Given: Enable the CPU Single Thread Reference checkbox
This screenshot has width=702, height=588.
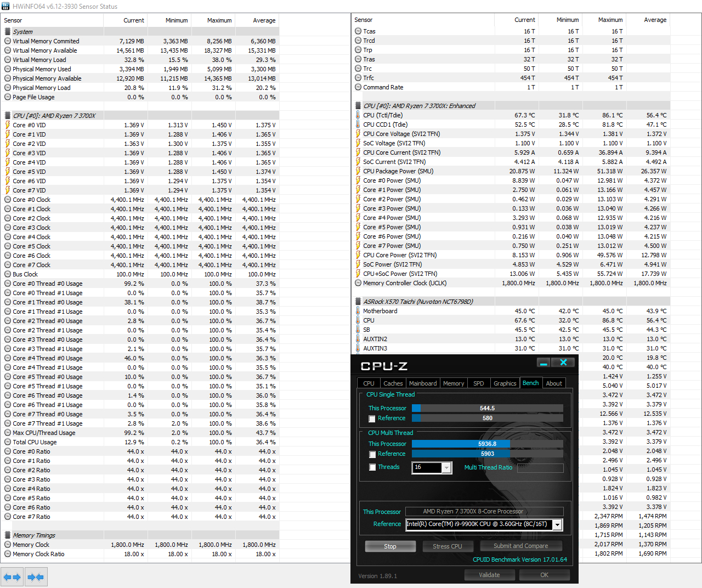Looking at the screenshot, I should [x=372, y=419].
